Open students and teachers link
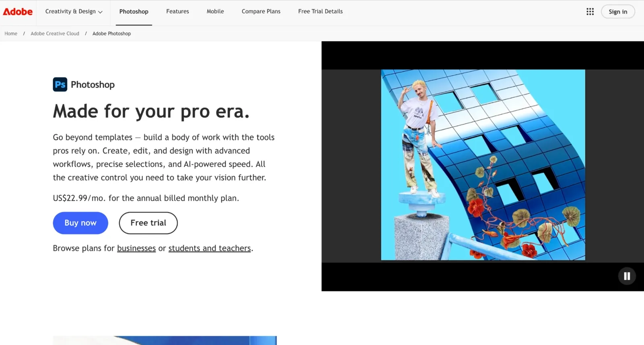The width and height of the screenshot is (644, 345). tap(209, 248)
